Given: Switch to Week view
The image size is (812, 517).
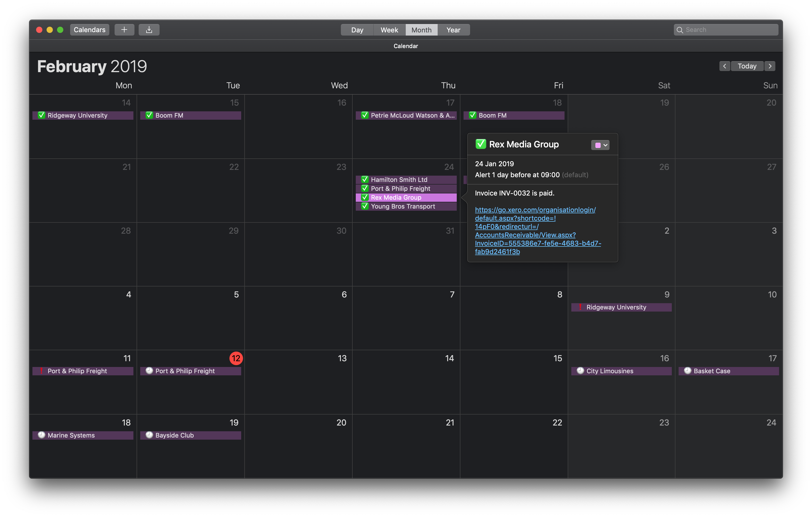Looking at the screenshot, I should (389, 30).
